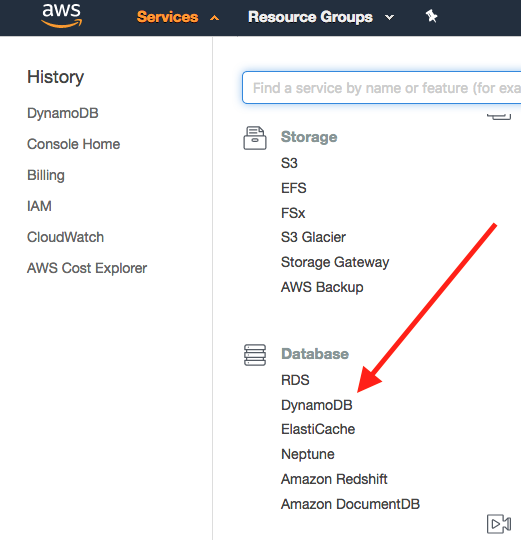
Task: Click the History heading
Action: [x=55, y=77]
